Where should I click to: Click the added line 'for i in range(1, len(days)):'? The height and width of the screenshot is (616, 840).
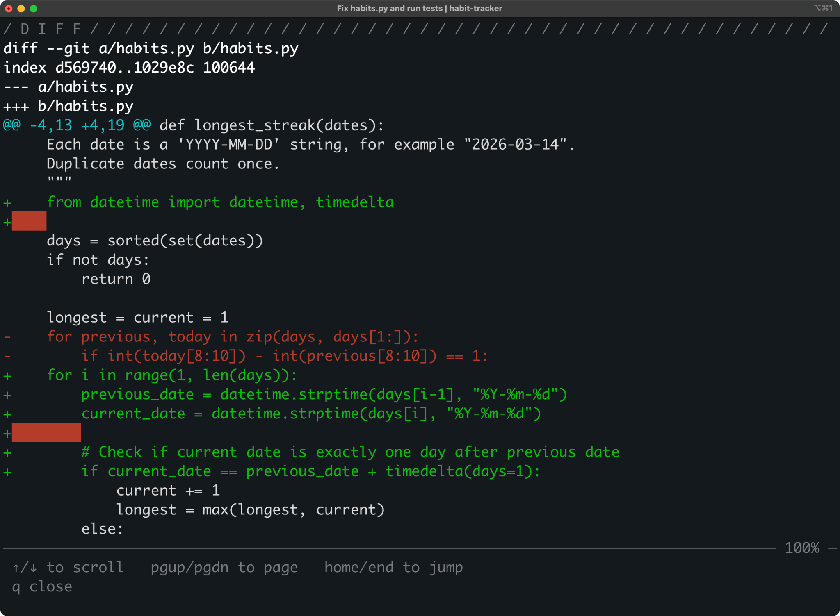[172, 375]
